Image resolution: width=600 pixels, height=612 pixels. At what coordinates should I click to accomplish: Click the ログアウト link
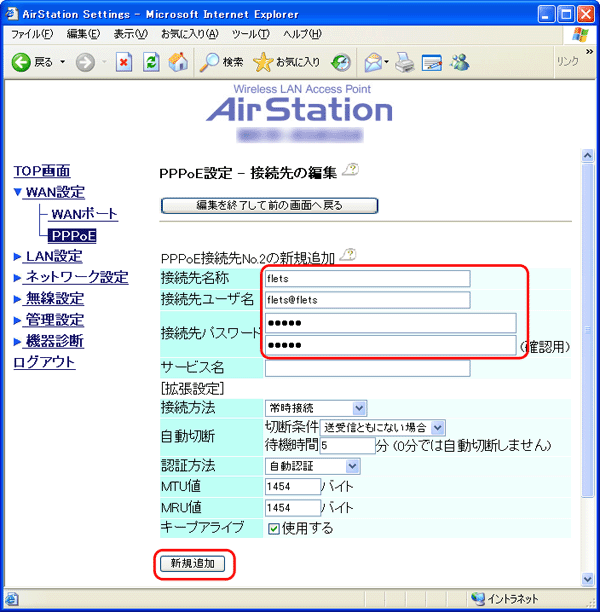click(x=44, y=362)
